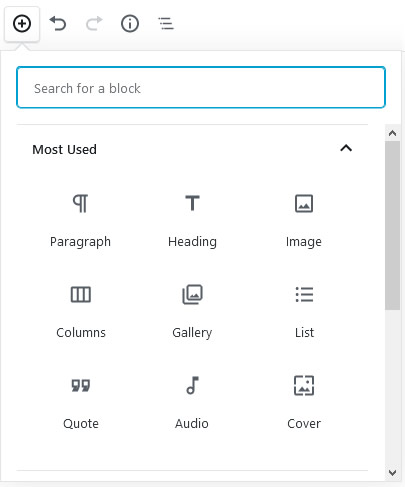Open the block navigation list icon
This screenshot has width=405, height=487.
coord(166,24)
